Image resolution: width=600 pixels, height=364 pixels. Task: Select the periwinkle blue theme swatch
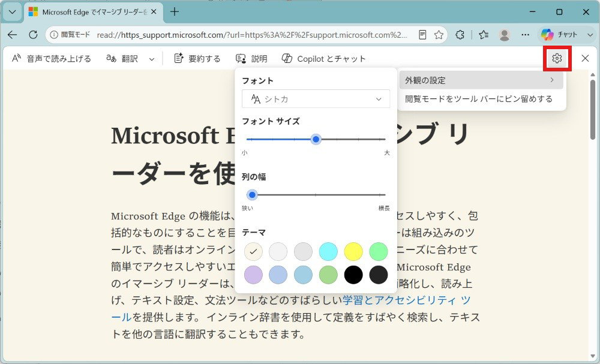(x=278, y=275)
